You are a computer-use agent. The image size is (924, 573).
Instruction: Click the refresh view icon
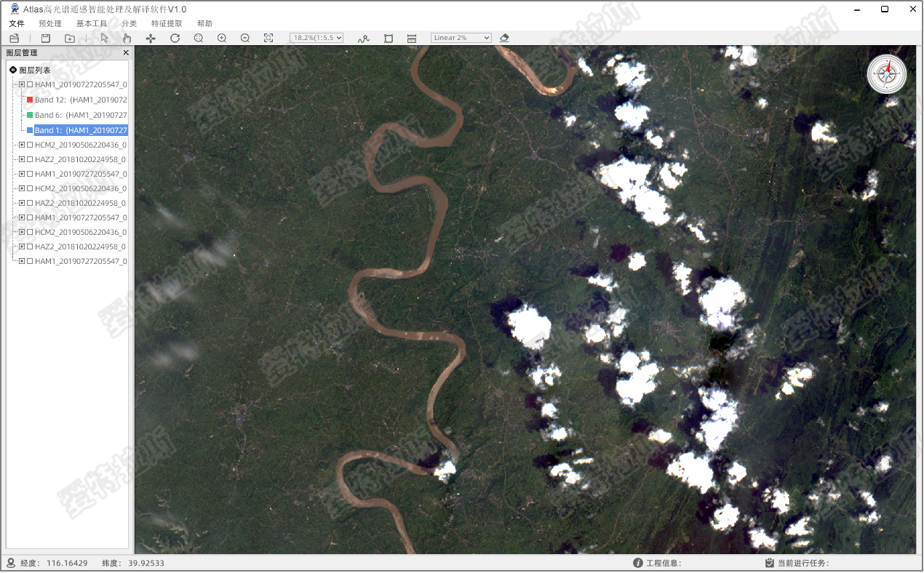coord(175,38)
